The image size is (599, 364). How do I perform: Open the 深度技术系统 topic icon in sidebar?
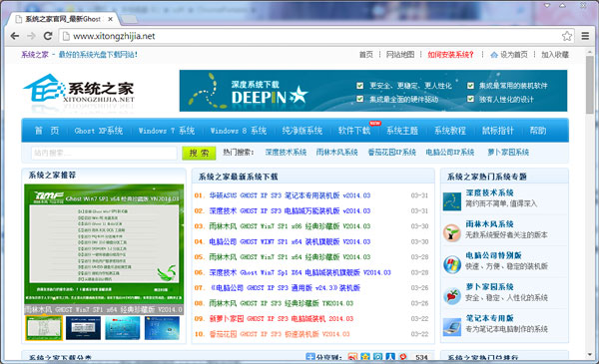452,201
